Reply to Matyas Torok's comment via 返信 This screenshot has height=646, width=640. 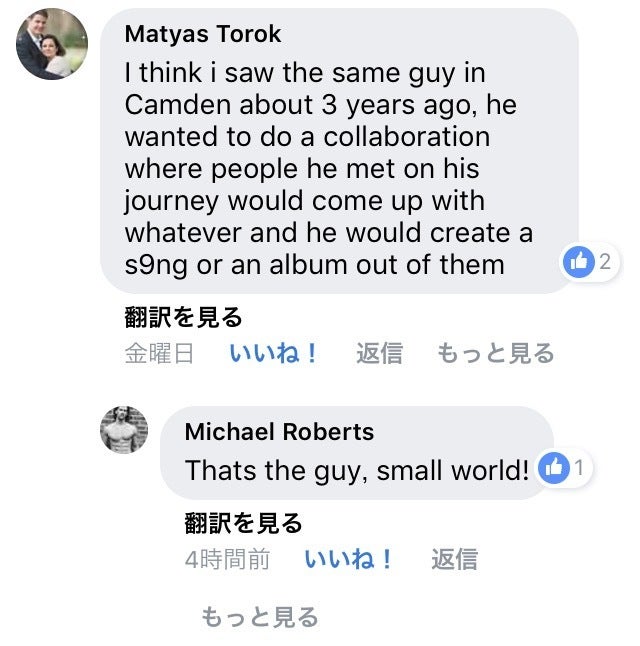pyautogui.click(x=380, y=353)
